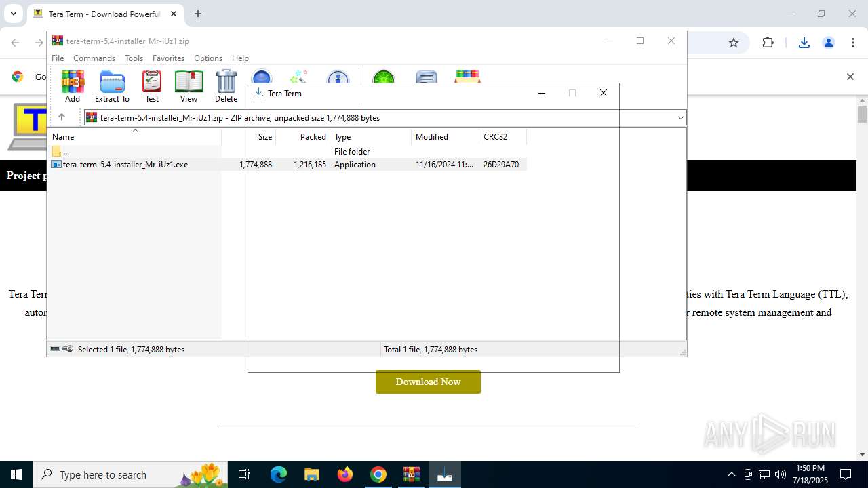
Task: Open the network icon in system tray
Action: [x=764, y=474]
